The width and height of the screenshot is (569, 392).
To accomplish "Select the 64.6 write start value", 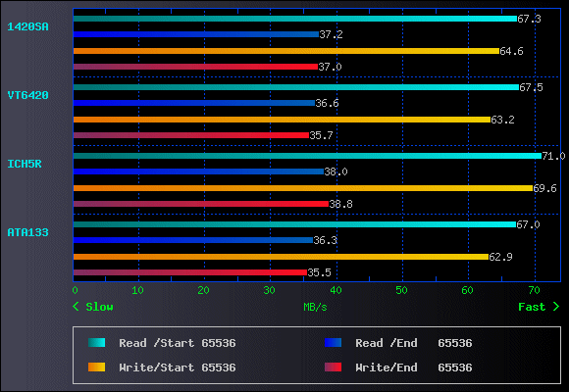I will point(511,51).
